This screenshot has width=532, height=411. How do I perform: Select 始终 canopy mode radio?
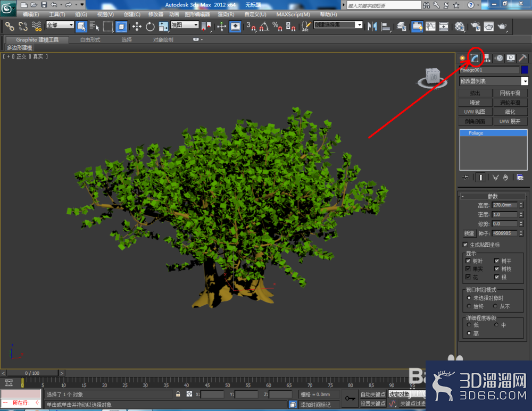[x=469, y=306]
